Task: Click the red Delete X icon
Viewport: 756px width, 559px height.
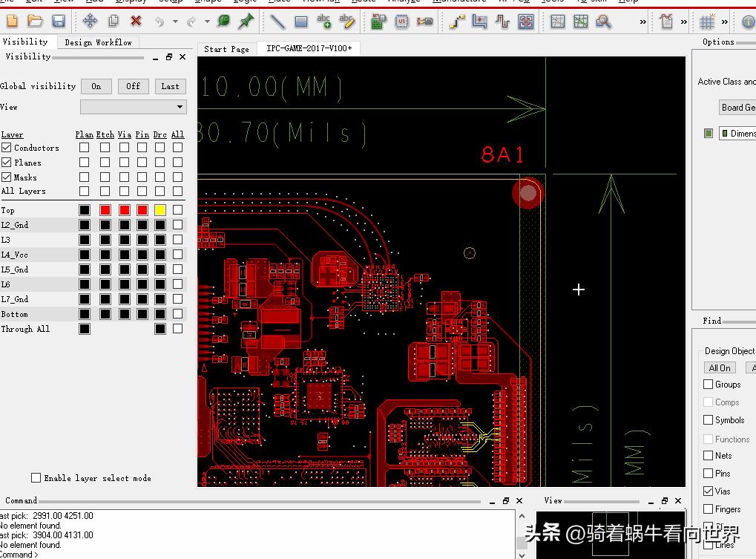Action: coord(137,22)
